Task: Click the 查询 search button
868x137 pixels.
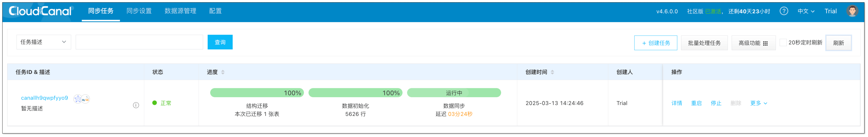Action: click(x=220, y=42)
